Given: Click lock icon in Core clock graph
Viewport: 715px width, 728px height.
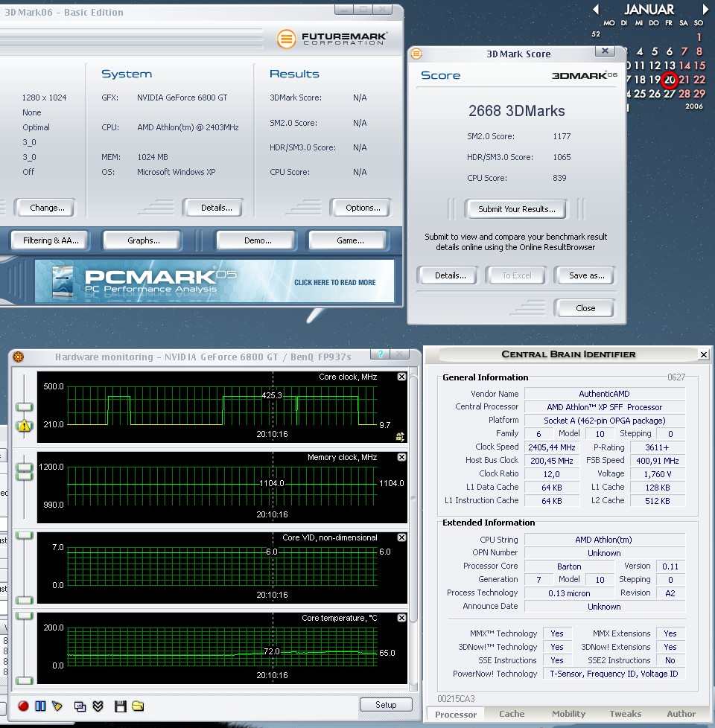Looking at the screenshot, I should click(399, 436).
